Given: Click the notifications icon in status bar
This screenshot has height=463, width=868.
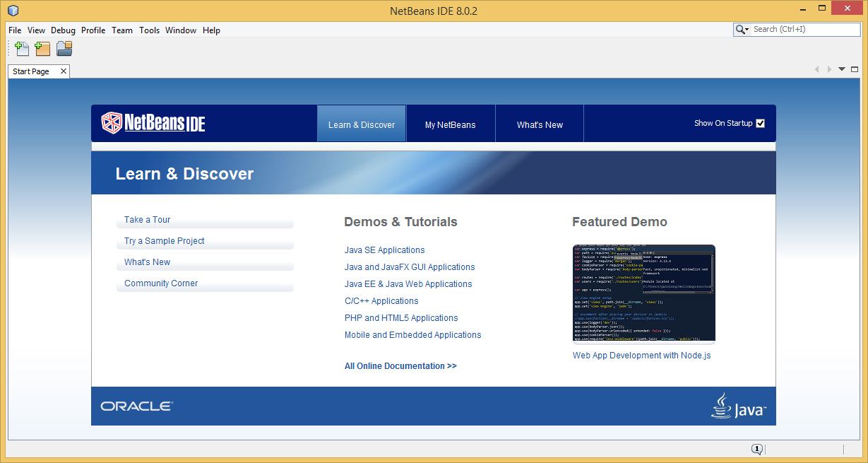Looking at the screenshot, I should pos(756,449).
